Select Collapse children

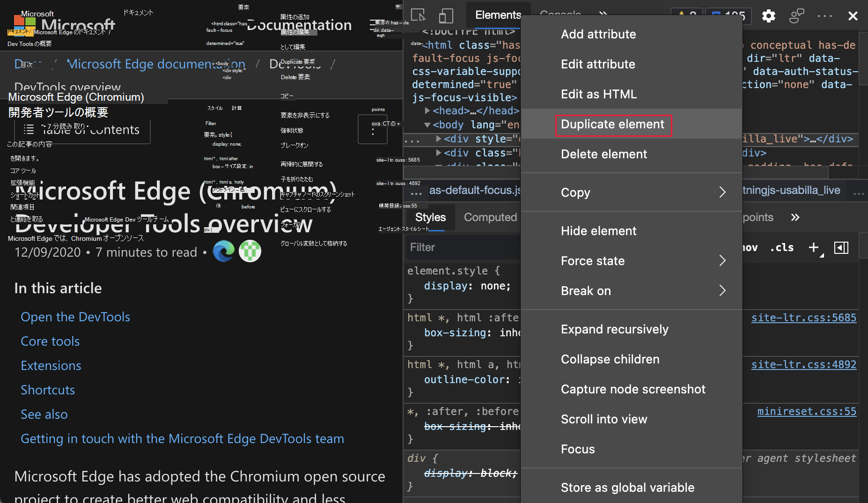[x=631, y=359]
